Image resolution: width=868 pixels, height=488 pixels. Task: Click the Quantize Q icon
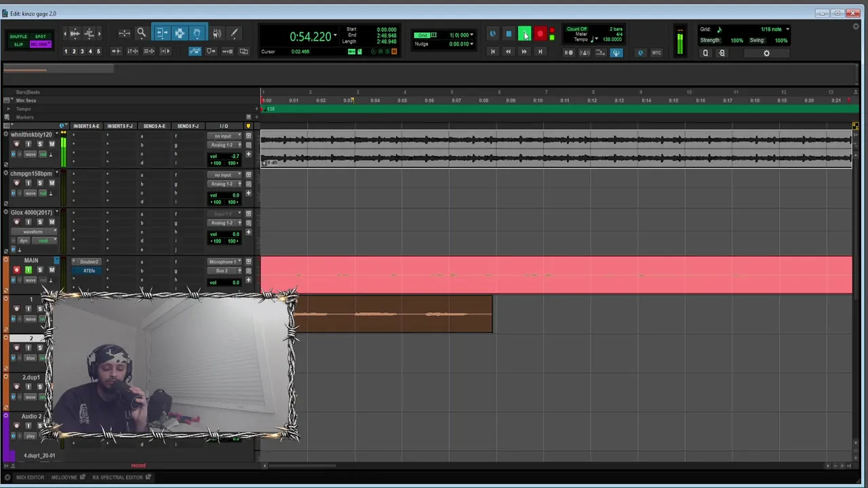click(705, 53)
